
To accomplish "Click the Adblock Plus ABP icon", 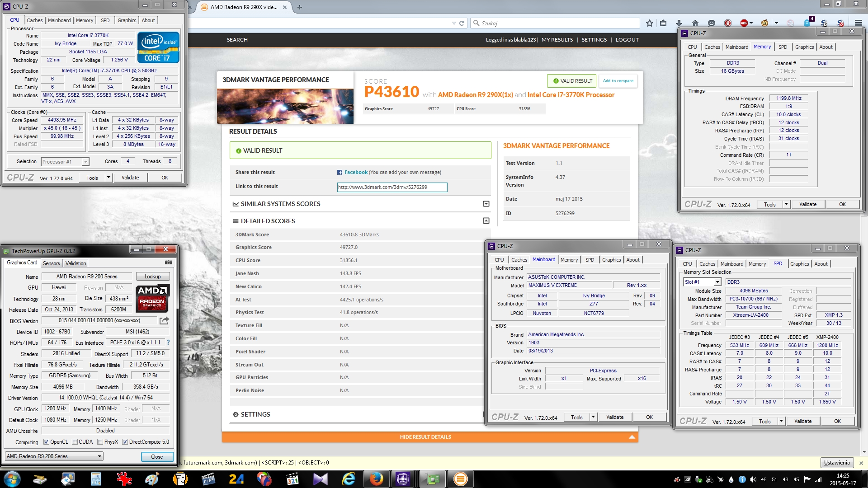I will (x=744, y=23).
